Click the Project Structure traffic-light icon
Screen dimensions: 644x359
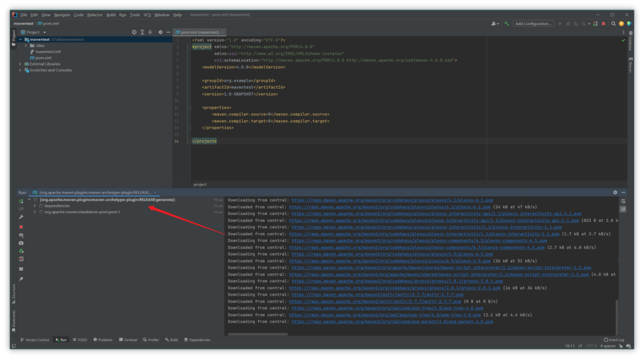(595, 24)
